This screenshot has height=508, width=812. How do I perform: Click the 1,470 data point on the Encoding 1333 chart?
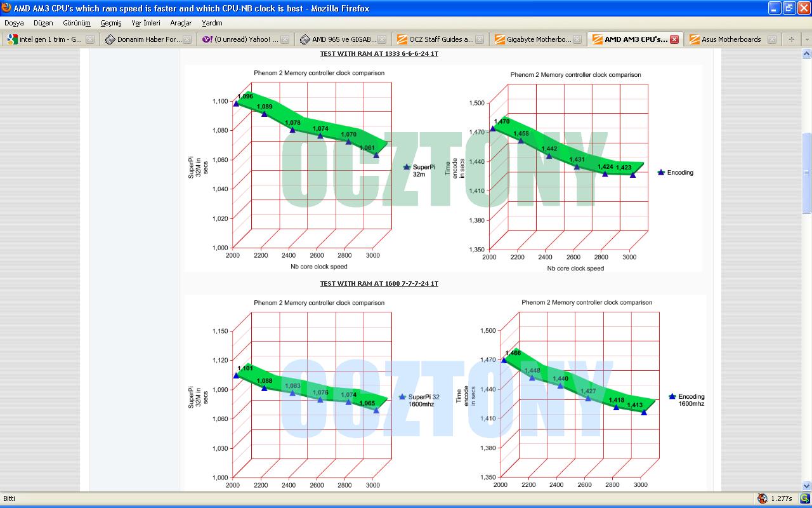tap(493, 128)
